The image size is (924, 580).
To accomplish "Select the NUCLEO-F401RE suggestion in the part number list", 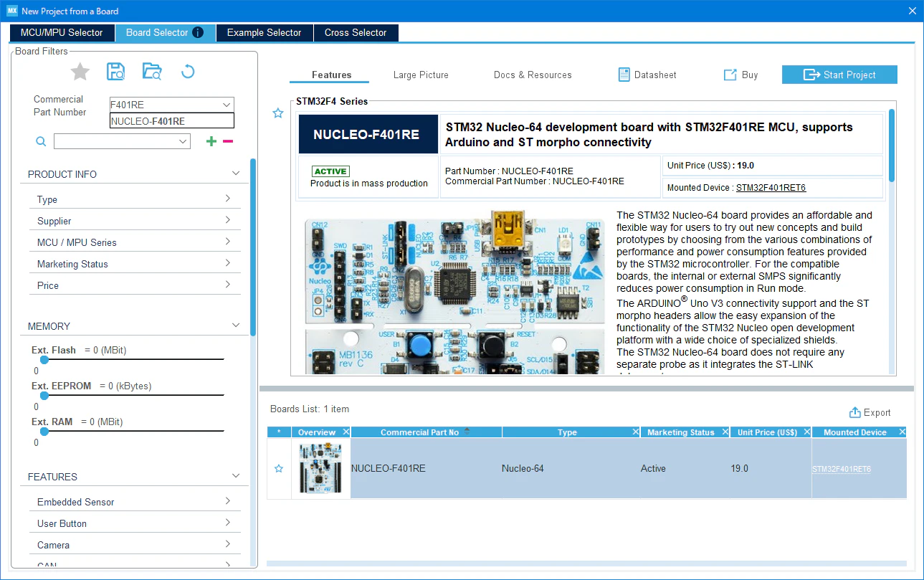I will point(172,121).
